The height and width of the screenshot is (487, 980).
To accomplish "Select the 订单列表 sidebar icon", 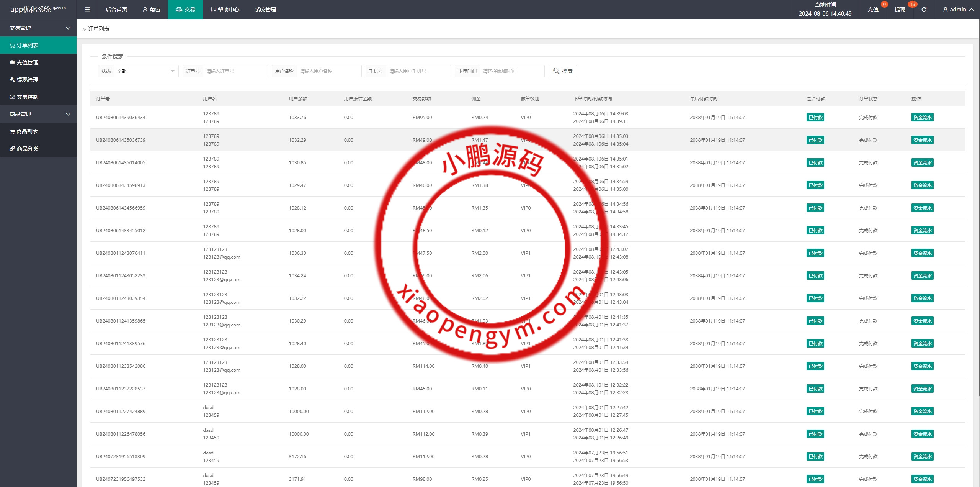I will (x=11, y=45).
